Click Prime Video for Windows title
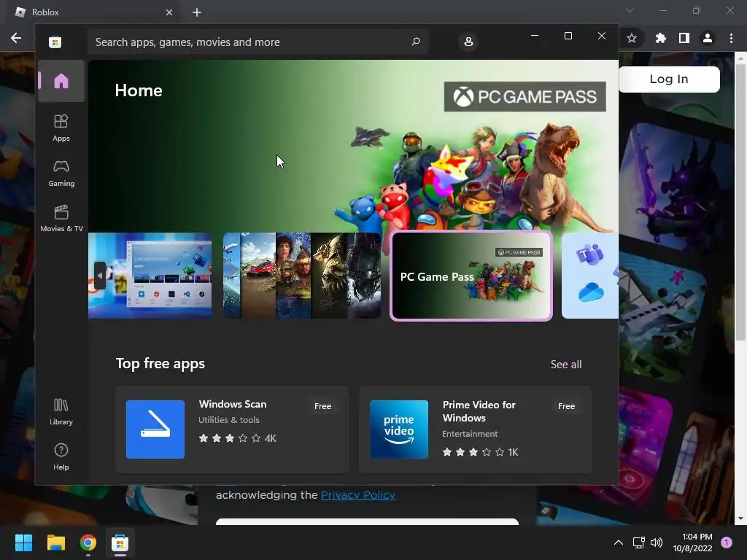The width and height of the screenshot is (747, 560). tap(479, 411)
